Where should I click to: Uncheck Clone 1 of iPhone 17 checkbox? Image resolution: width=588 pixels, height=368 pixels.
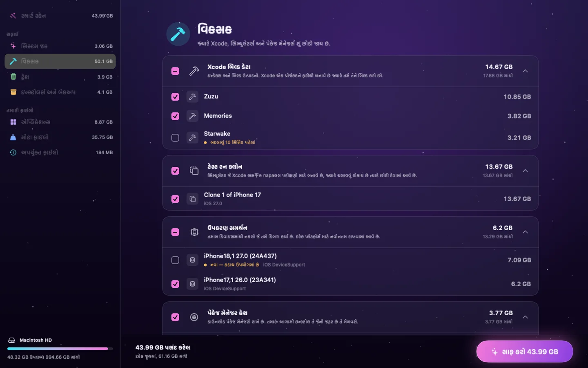[x=175, y=199]
